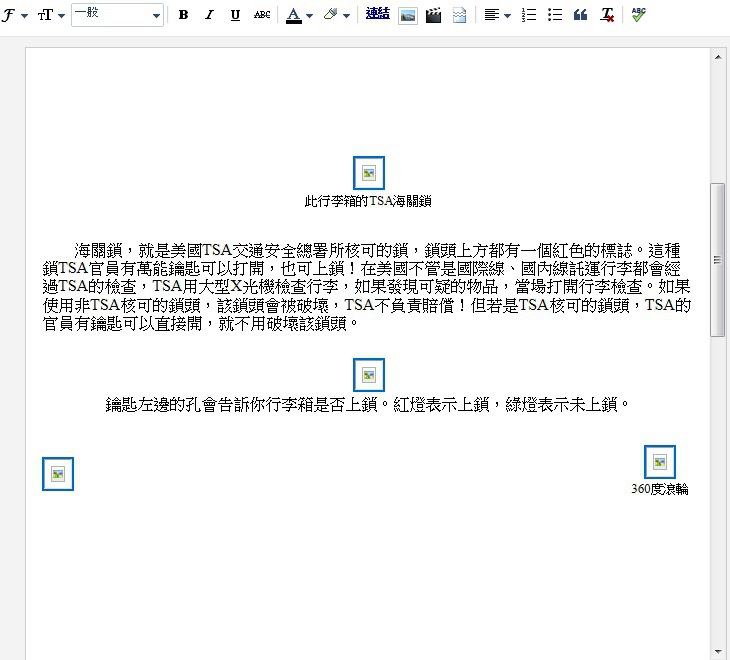The height and width of the screenshot is (660, 730).
Task: Select the image placeholder above 鑰匙左邊 caption
Action: (369, 375)
